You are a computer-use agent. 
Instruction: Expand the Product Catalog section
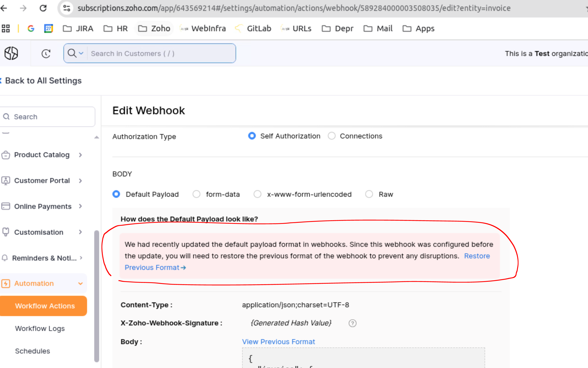click(x=42, y=155)
